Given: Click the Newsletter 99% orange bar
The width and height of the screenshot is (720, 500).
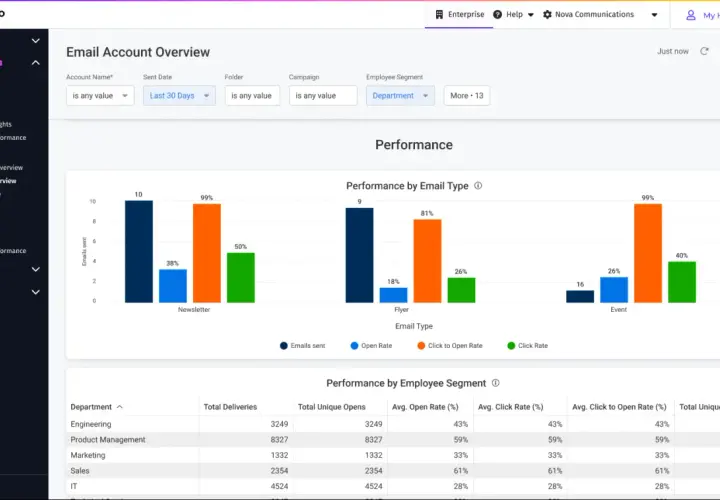Looking at the screenshot, I should 207,253.
